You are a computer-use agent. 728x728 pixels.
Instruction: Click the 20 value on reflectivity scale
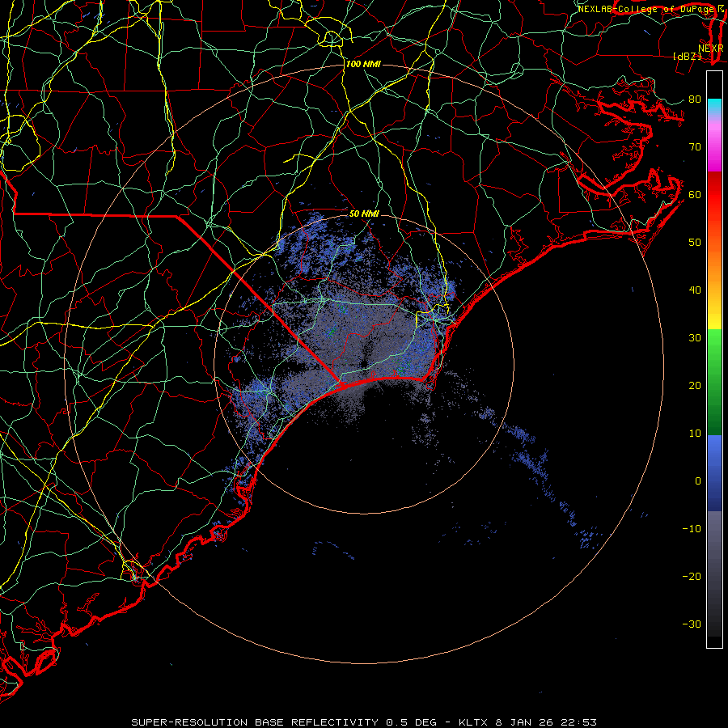695,386
